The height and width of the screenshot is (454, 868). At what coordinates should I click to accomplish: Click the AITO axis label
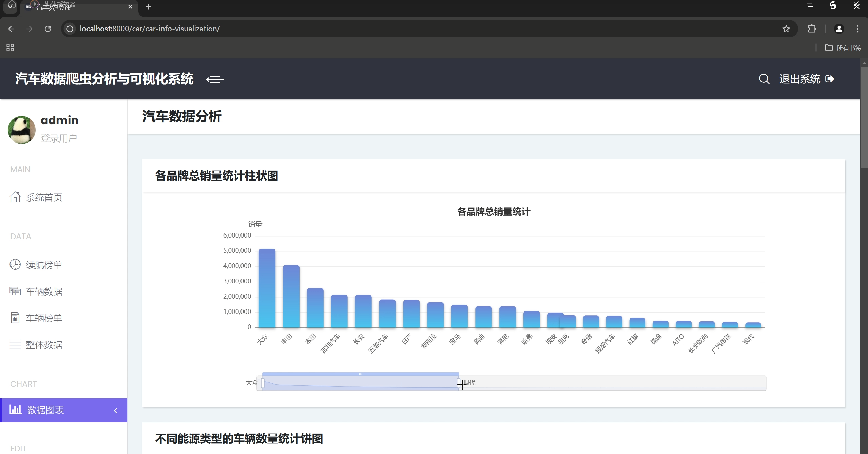[678, 340]
